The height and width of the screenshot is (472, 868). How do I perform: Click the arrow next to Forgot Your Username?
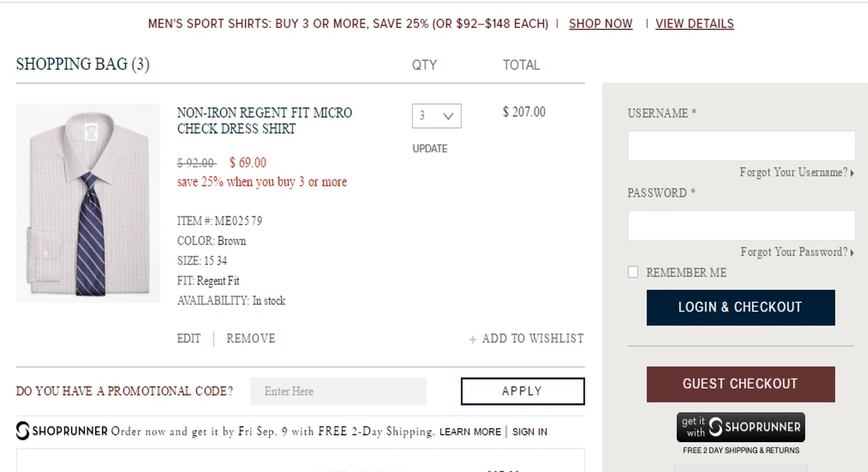(x=852, y=173)
